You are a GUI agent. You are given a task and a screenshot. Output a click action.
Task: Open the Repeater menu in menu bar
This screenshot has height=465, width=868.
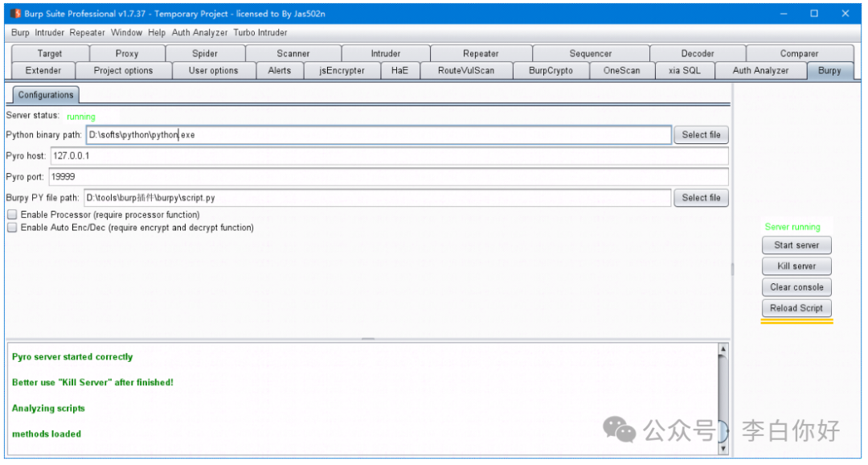pos(87,33)
